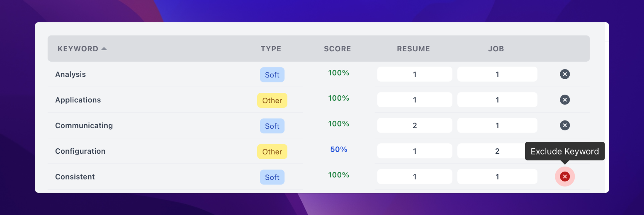
Task: Click the Job column header
Action: pyautogui.click(x=496, y=49)
